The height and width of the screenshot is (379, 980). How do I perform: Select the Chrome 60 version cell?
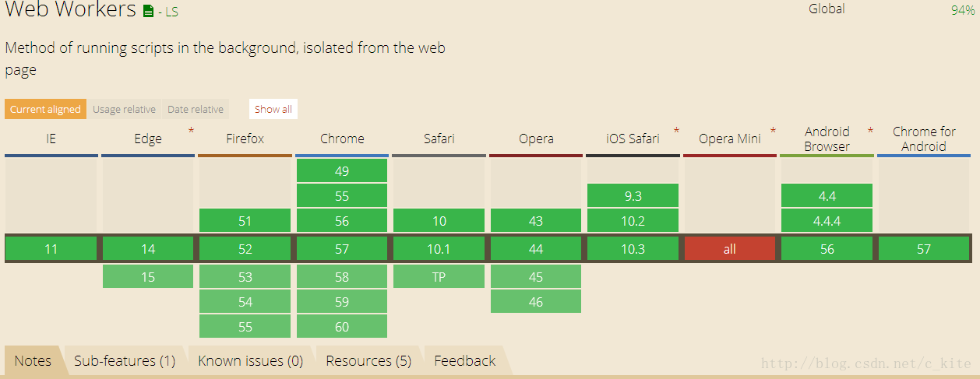pyautogui.click(x=342, y=327)
